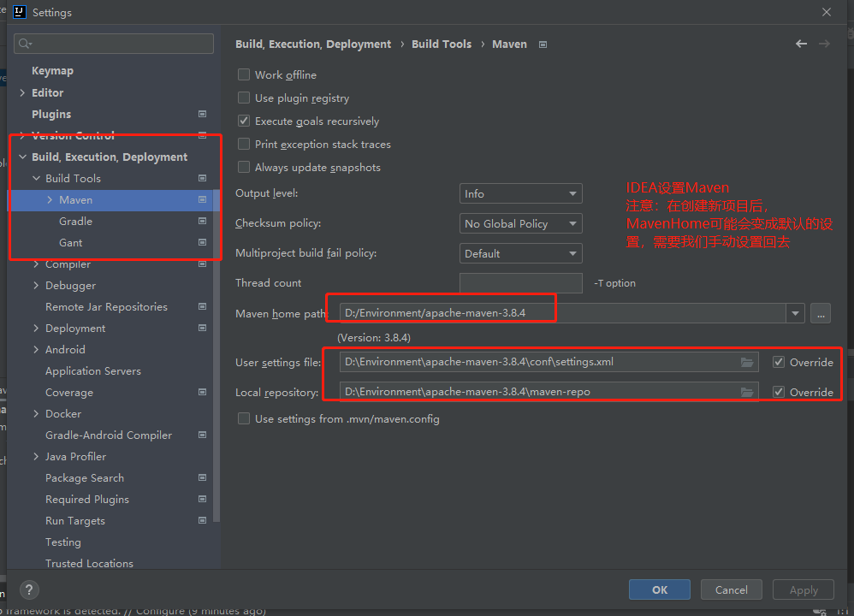The width and height of the screenshot is (854, 616).
Task: Click the project icon on Build Tools row
Action: 202,178
